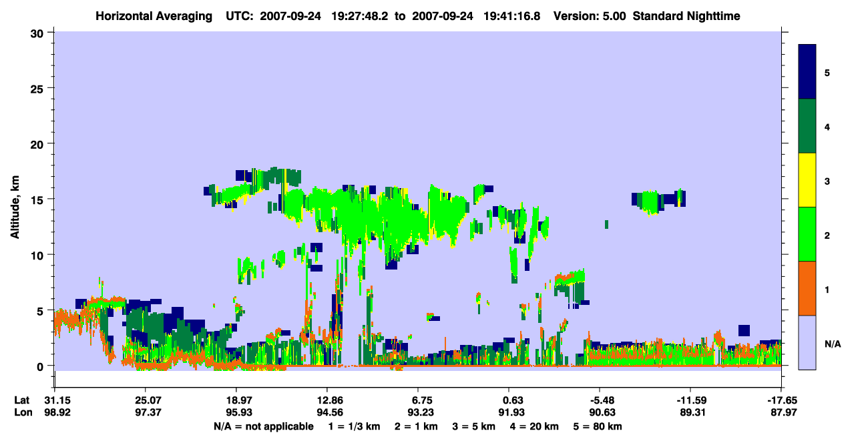The height and width of the screenshot is (445, 868).
Task: Click the 'Lon' row label
Action: point(22,412)
